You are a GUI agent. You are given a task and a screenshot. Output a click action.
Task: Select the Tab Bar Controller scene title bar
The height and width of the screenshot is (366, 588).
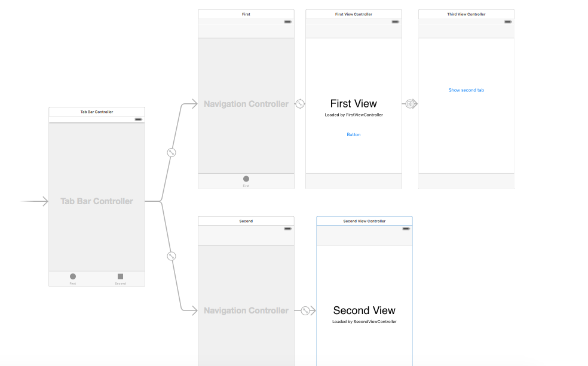[x=97, y=112]
